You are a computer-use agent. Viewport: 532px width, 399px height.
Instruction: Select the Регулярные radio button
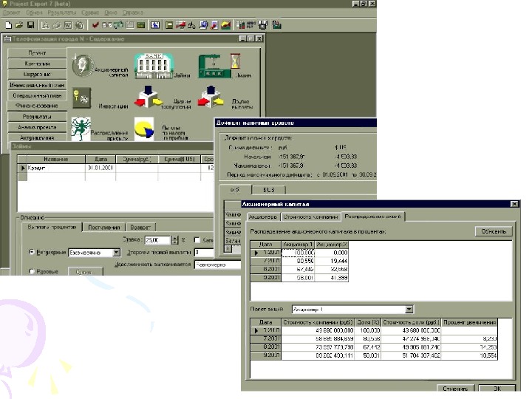[x=32, y=252]
